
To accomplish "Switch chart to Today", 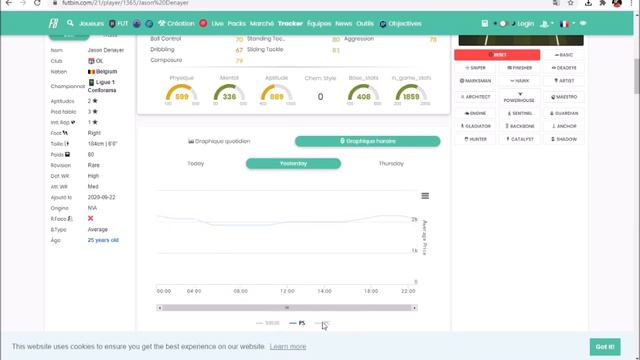I will pos(196,163).
